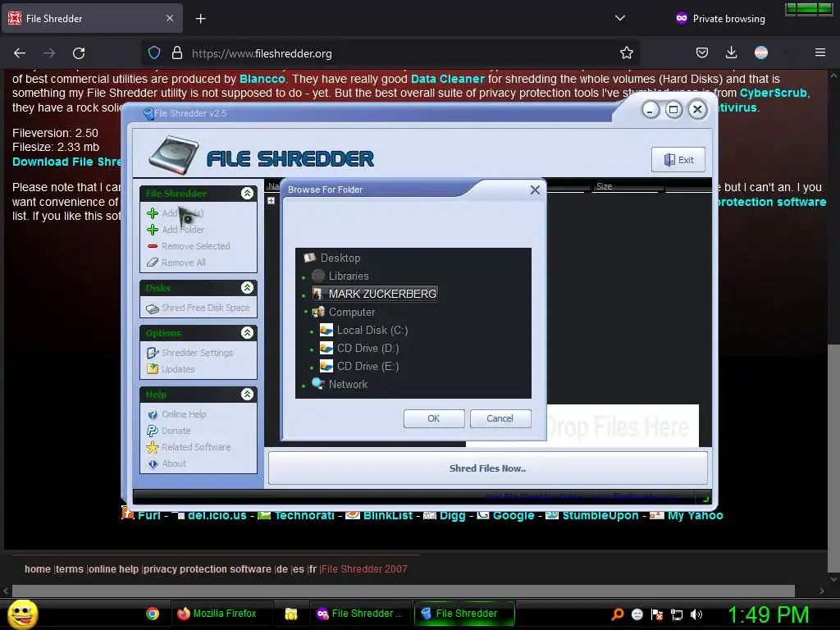Click Cancel in Browse For Folder dialog
The height and width of the screenshot is (630, 840).
pos(500,418)
